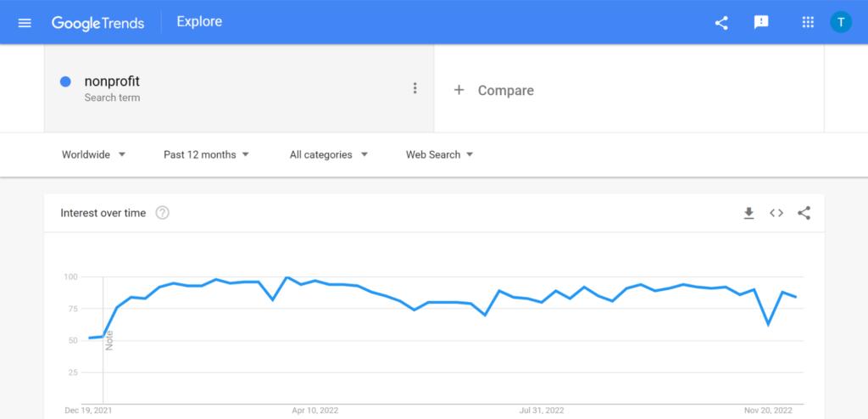This screenshot has width=868, height=419.
Task: Click the Note marker on chart
Action: (109, 340)
